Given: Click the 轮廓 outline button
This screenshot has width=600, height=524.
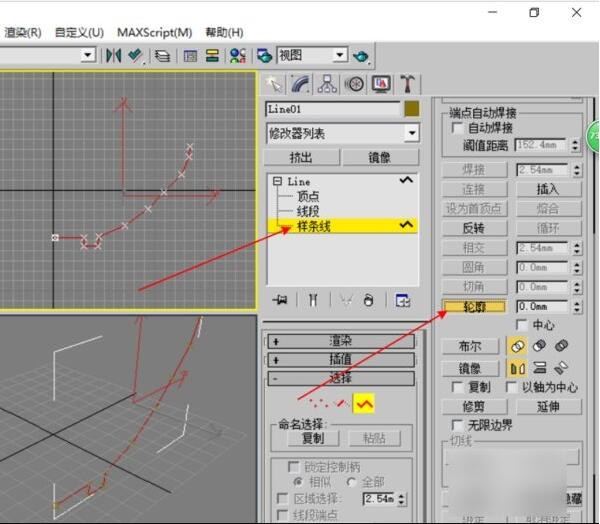Looking at the screenshot, I should point(474,307).
